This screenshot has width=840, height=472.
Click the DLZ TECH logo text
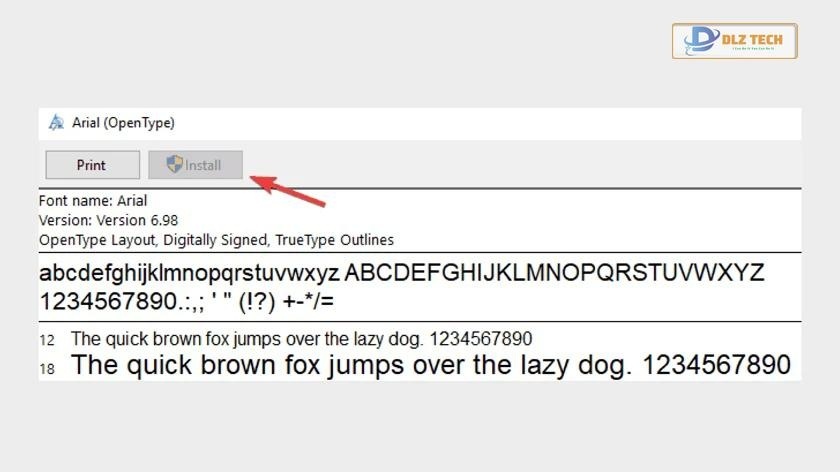click(752, 40)
